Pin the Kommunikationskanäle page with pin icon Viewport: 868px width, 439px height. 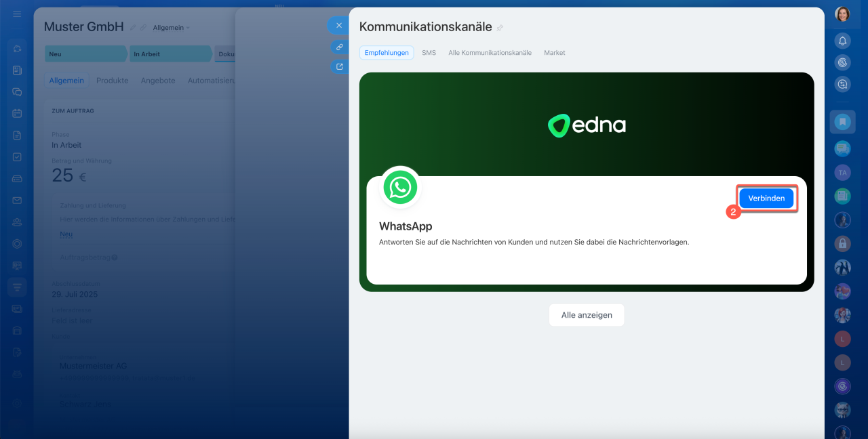pos(500,28)
